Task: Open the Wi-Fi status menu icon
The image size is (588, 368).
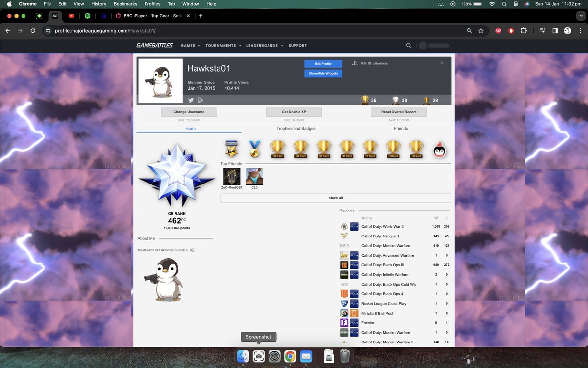Action: (492, 4)
